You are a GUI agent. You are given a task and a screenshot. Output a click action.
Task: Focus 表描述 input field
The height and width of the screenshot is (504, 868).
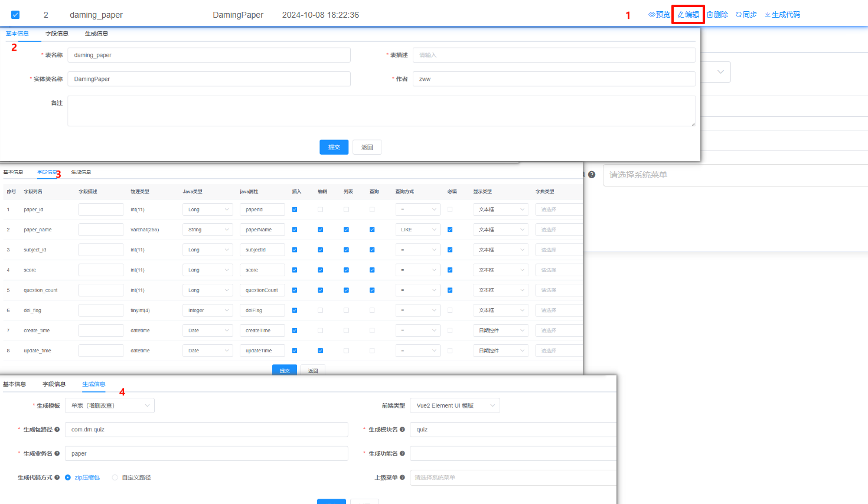554,55
